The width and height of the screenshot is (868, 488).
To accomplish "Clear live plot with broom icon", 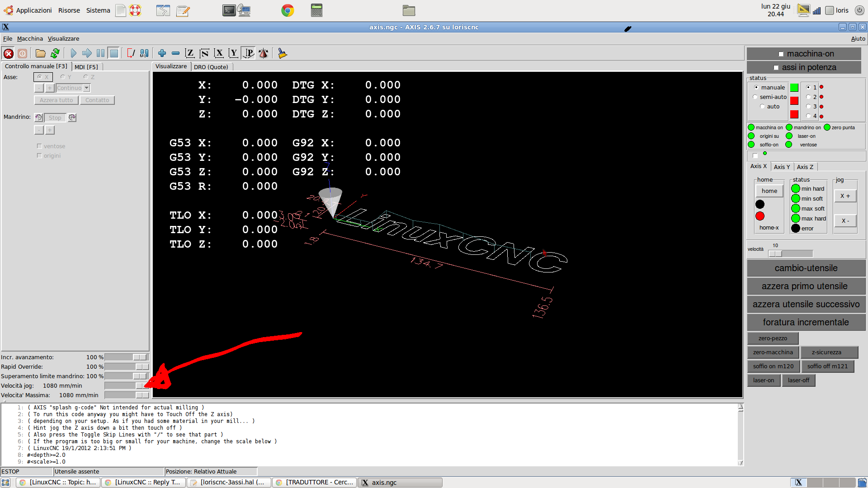I will tap(283, 54).
